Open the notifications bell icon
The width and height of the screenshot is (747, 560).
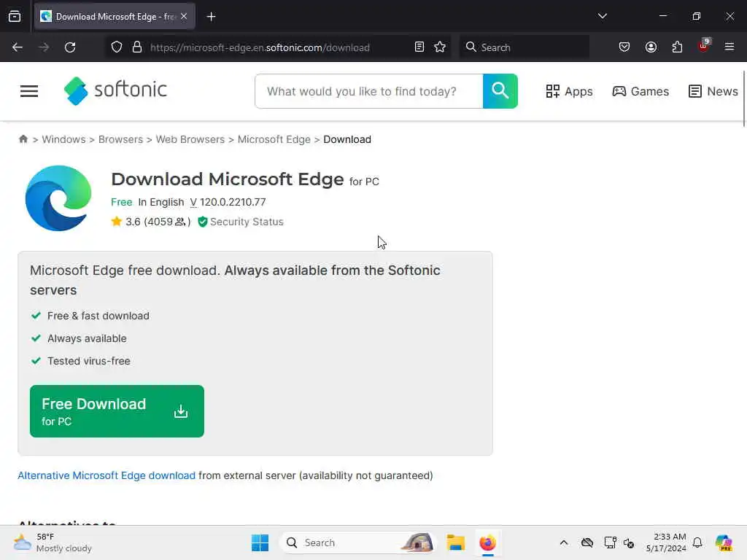(697, 542)
